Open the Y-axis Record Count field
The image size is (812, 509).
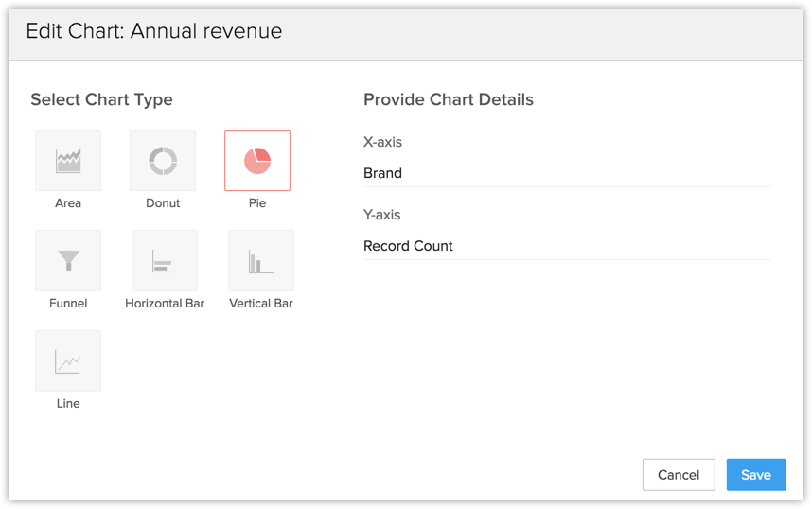(568, 246)
